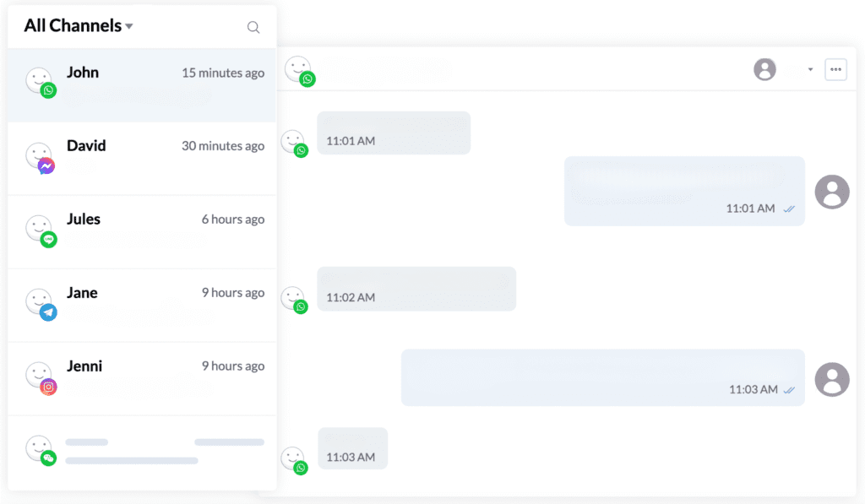Click the WeChat badge on the placeholder contact

(x=49, y=458)
